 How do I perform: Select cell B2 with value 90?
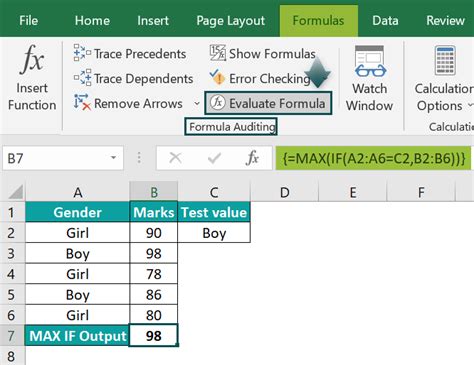tap(154, 233)
